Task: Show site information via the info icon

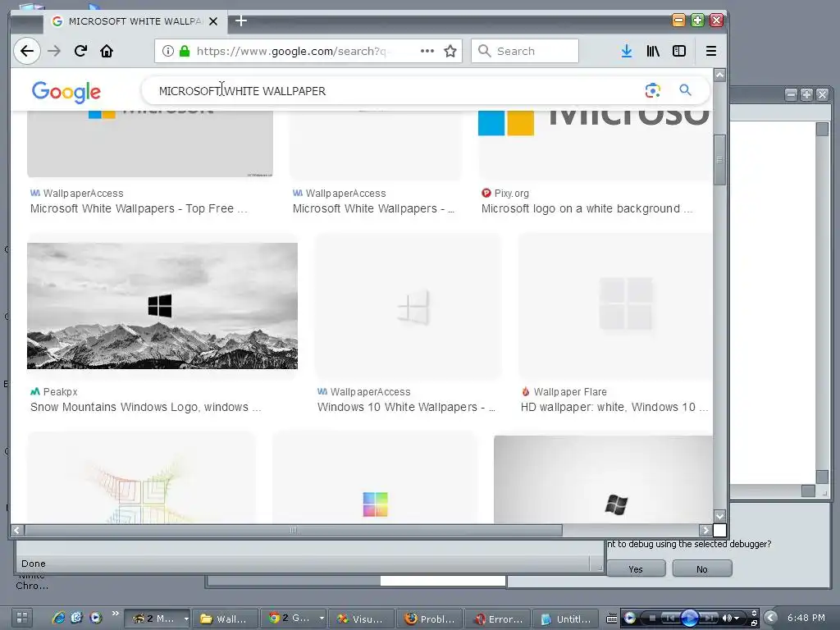Action: click(x=167, y=51)
